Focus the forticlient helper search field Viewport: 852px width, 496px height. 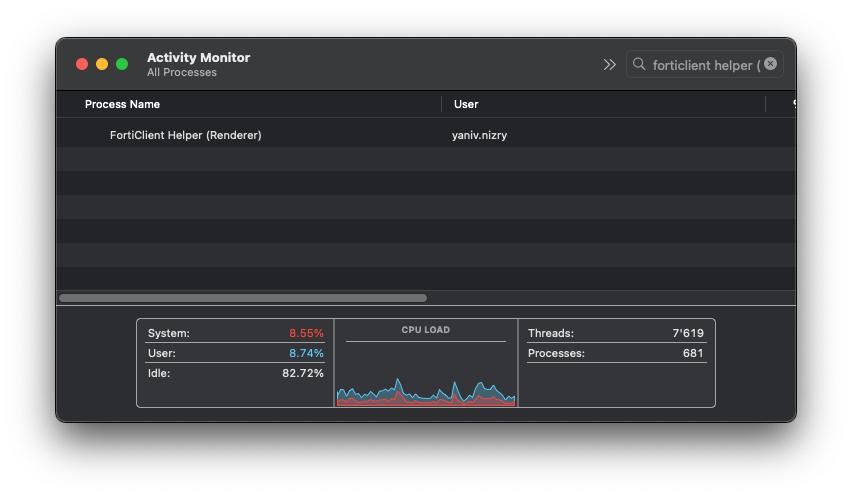[704, 64]
